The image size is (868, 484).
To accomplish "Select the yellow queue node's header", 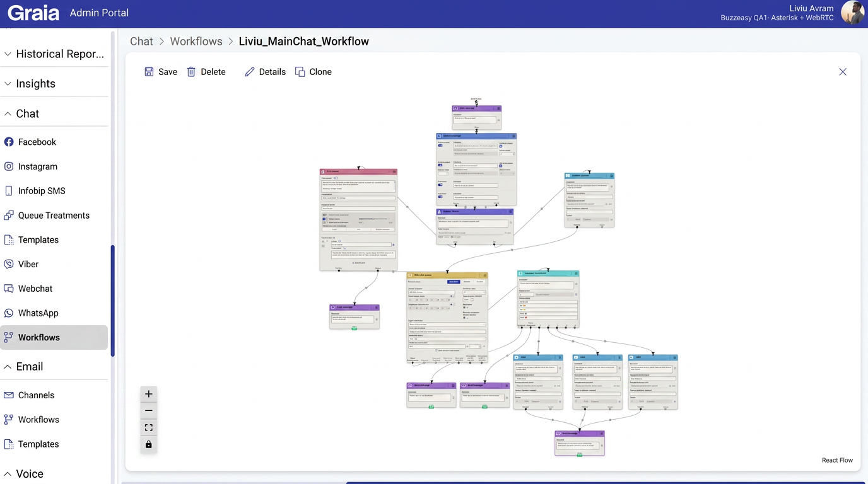I will coord(447,275).
